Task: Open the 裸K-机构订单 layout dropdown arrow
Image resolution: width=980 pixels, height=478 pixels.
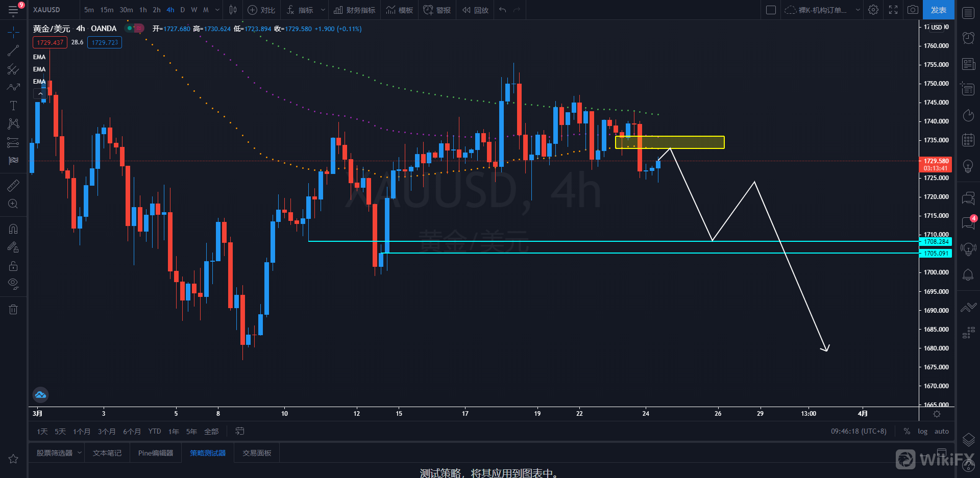Action: (857, 10)
